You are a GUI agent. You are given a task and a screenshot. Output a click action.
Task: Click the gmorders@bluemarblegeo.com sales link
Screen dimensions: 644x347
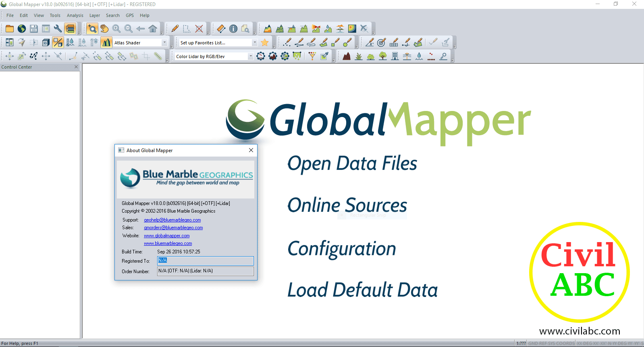[173, 228]
